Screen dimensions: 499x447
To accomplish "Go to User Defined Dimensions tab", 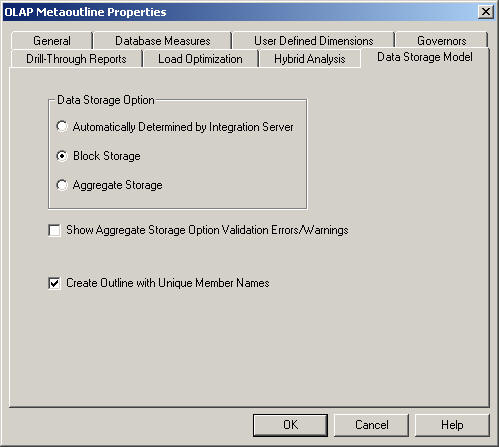I will tap(313, 41).
